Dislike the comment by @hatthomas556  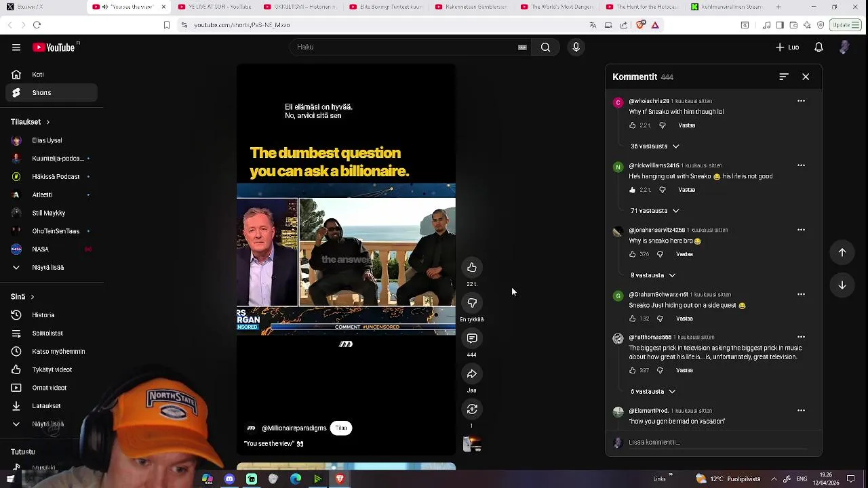(x=660, y=371)
